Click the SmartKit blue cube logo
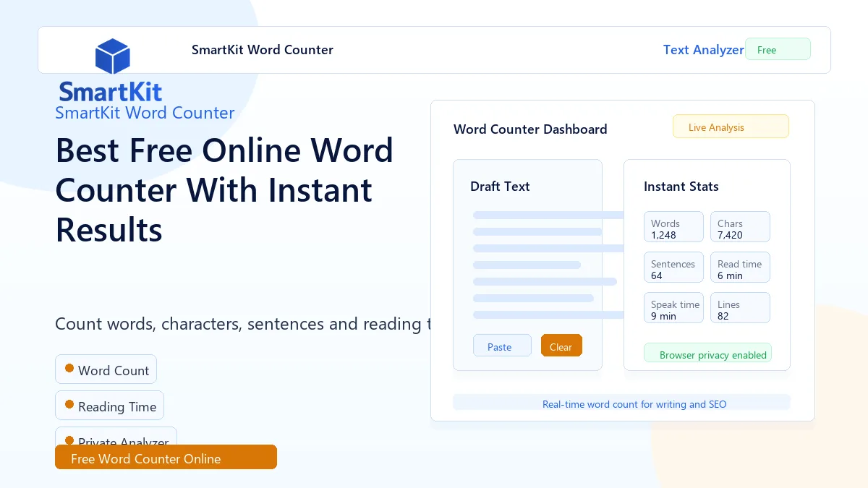This screenshot has height=488, width=868. click(112, 56)
